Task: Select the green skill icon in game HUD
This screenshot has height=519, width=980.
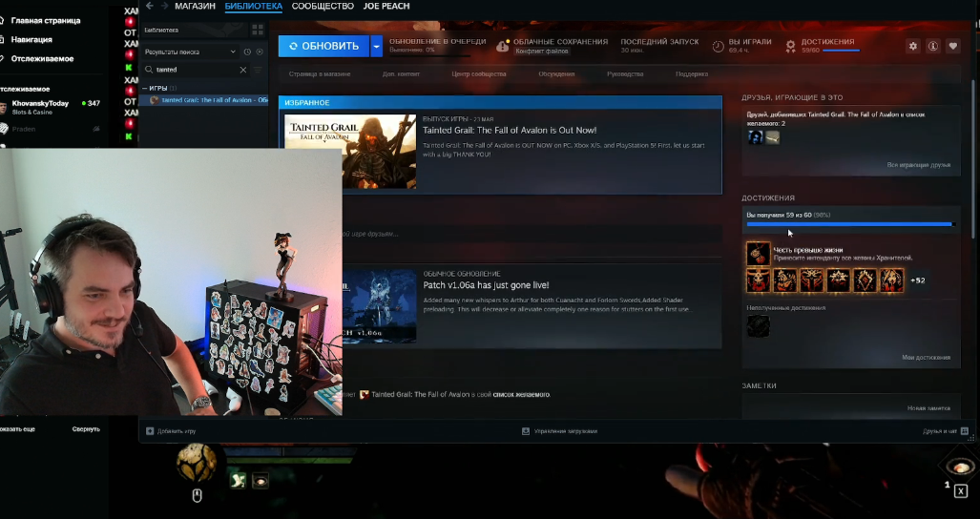Action: click(238, 480)
